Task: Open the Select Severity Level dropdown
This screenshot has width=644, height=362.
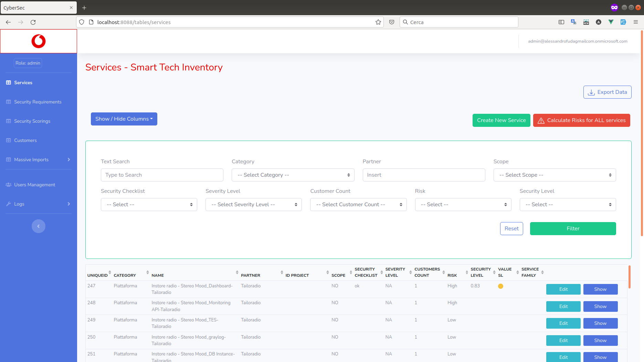Action: tap(253, 205)
